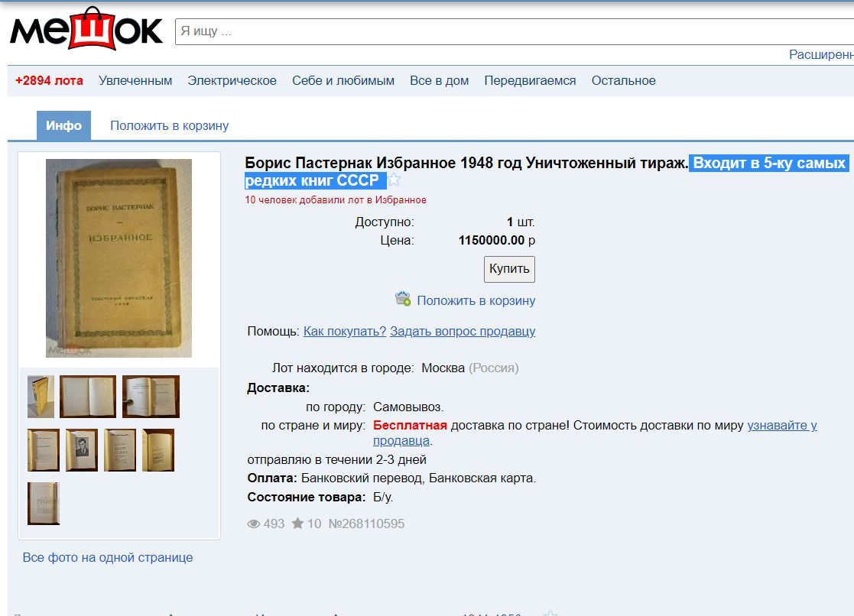Click the main book cover photo
854x616 pixels.
point(119,258)
